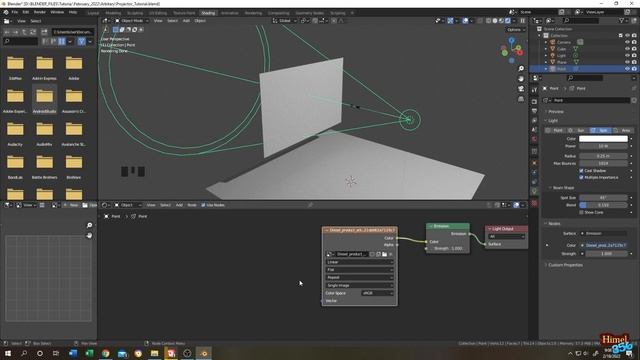Open the Object Data light properties tab
The width and height of the screenshot is (640, 360).
[534, 191]
